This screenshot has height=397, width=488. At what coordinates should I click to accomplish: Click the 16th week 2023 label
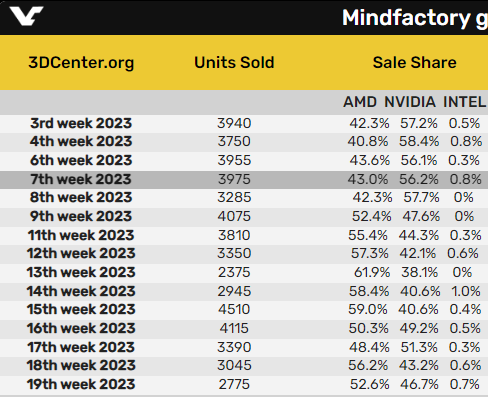[81, 328]
